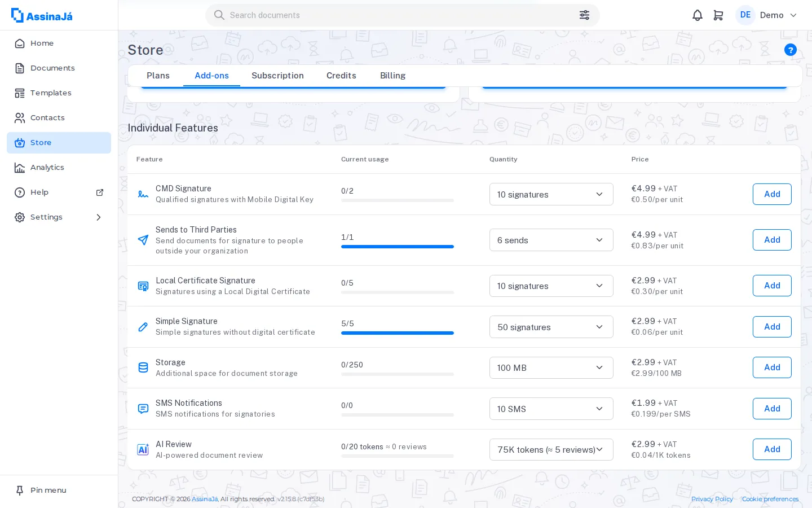Open AI Review tokens quantity dropdown
Image resolution: width=812 pixels, height=508 pixels.
[x=551, y=449]
